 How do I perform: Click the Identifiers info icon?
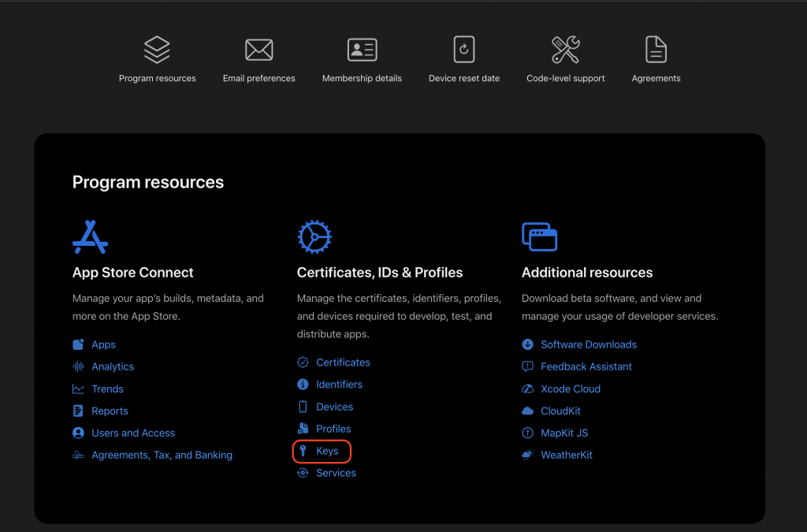pyautogui.click(x=303, y=385)
